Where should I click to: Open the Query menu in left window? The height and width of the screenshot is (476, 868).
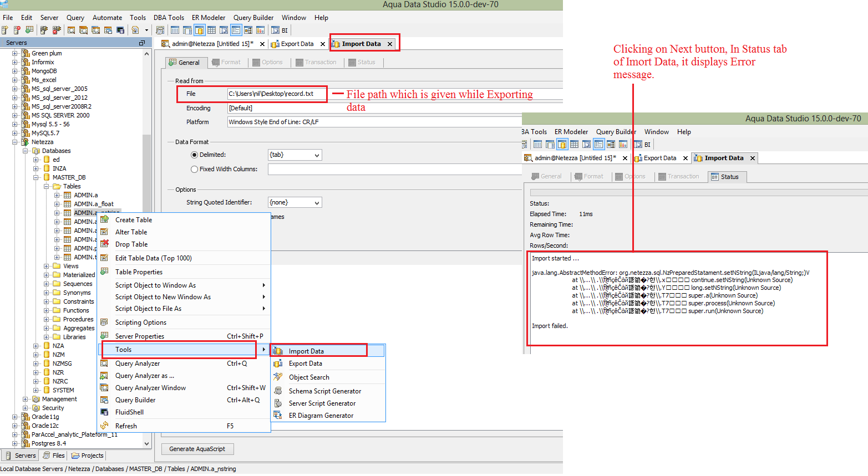tap(75, 17)
